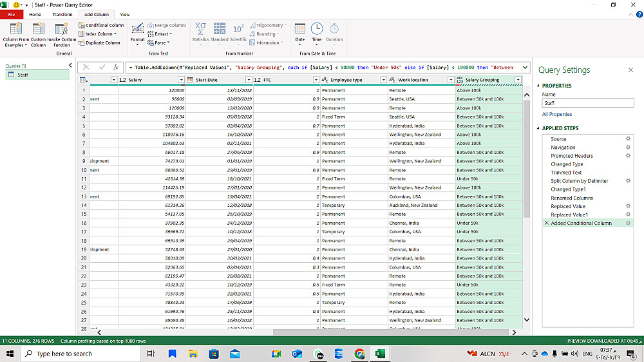
Task: Click the fx formula bar icon
Action: pos(116,67)
